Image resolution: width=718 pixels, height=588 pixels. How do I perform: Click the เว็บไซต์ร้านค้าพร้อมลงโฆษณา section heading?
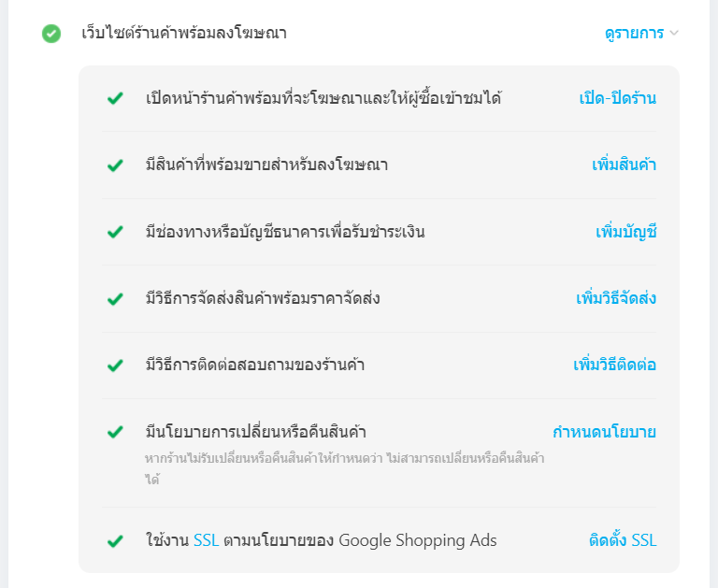coord(184,34)
